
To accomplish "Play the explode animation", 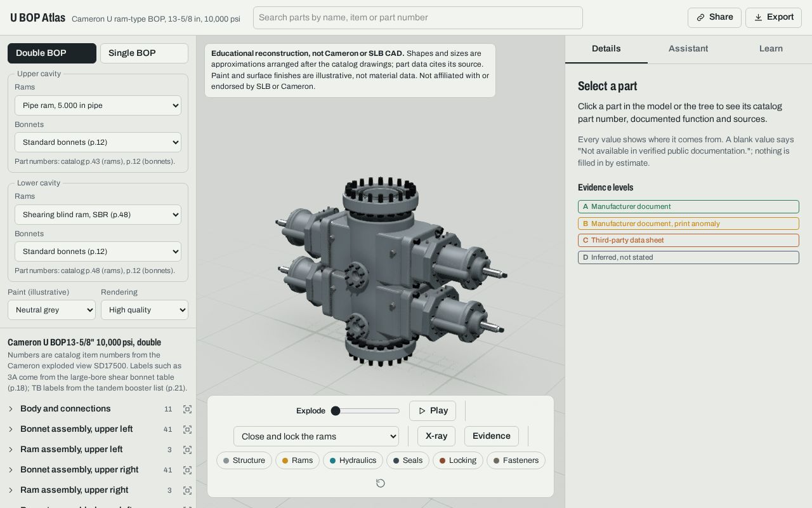I will click(x=433, y=411).
